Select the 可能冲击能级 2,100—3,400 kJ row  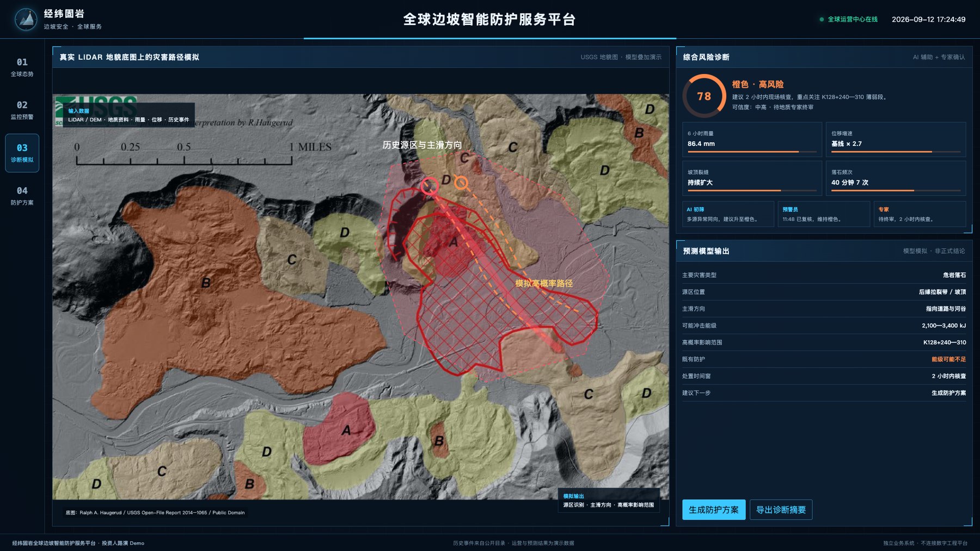coord(824,326)
